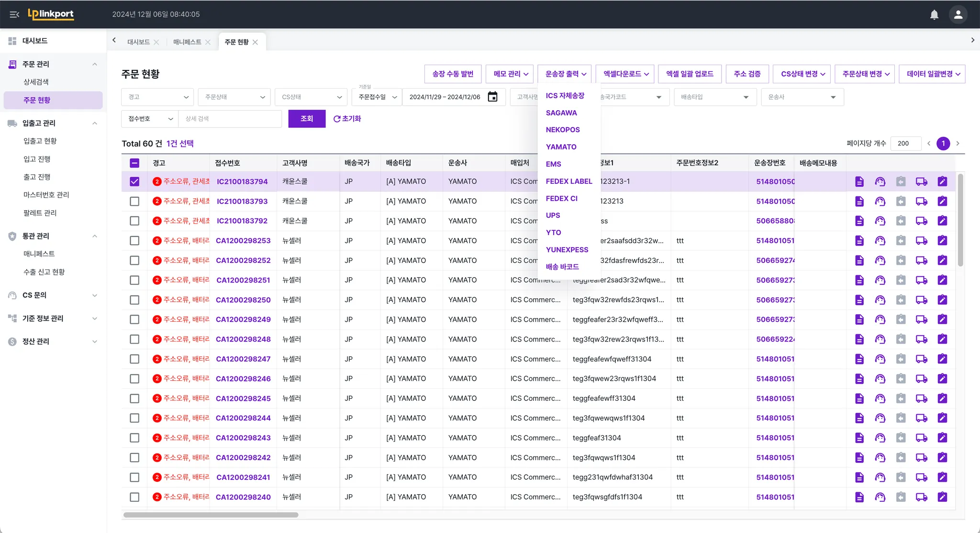Open calendar icon for date range

[492, 97]
